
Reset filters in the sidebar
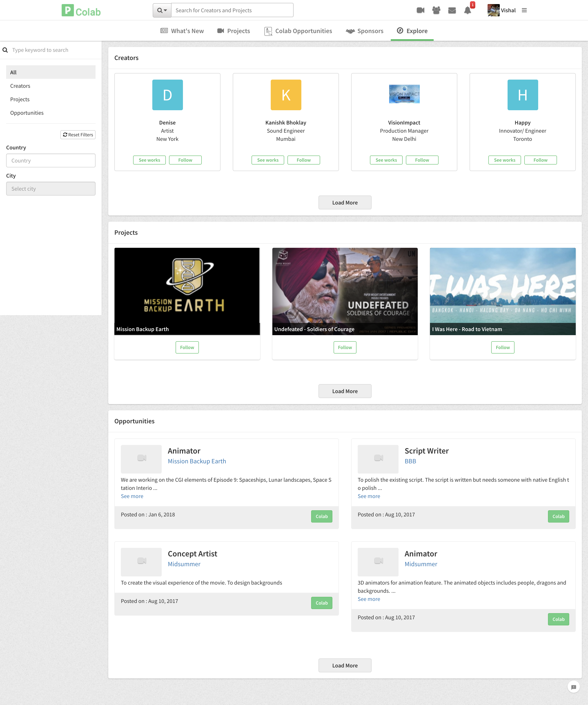coord(78,135)
